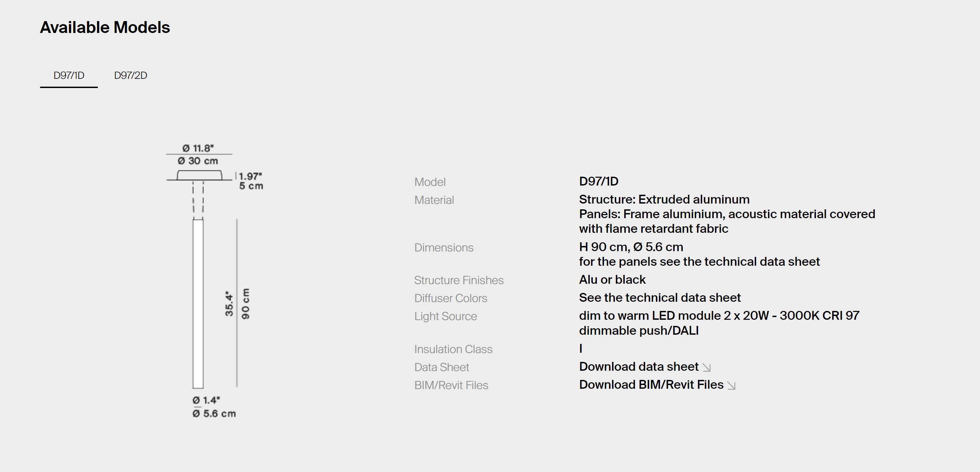Open the Download data sheet link

(638, 367)
